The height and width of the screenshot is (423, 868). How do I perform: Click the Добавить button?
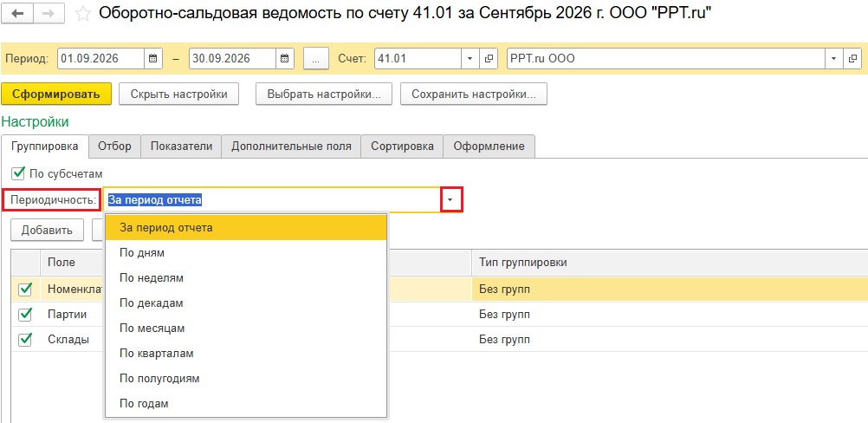point(47,231)
